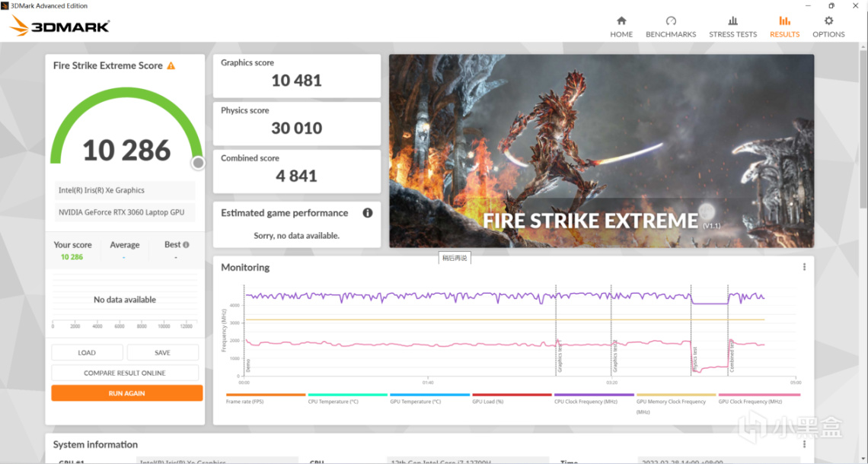The width and height of the screenshot is (868, 464).
Task: Click the Combined test marker on chart
Action: (x=732, y=355)
